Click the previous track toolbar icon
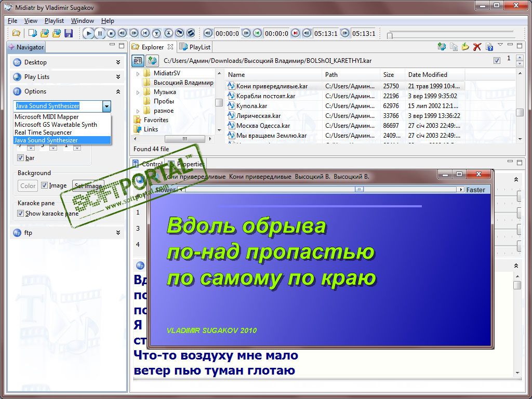Viewport: 532px width, 399px height. pyautogui.click(x=145, y=33)
